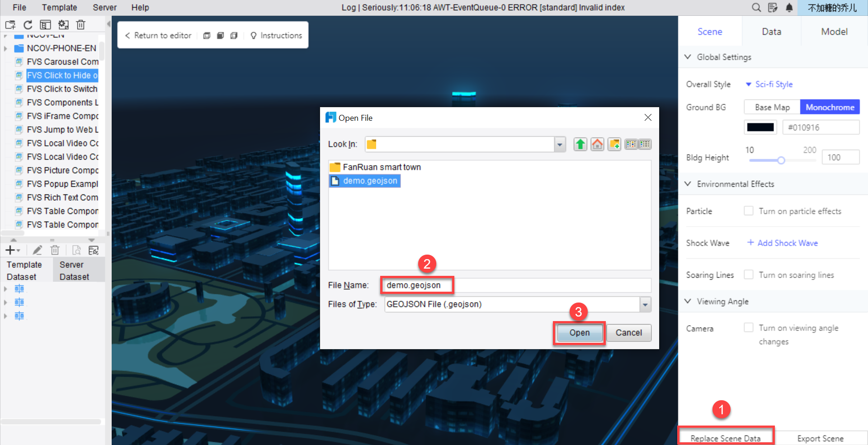Enable Turn on soaring lines
Image resolution: width=868 pixels, height=445 pixels.
coord(749,275)
